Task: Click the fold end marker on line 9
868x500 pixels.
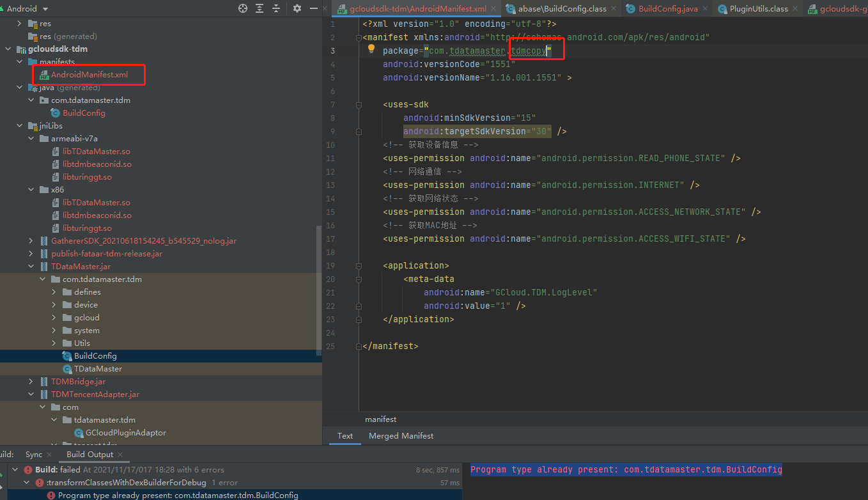Action: coord(359,131)
